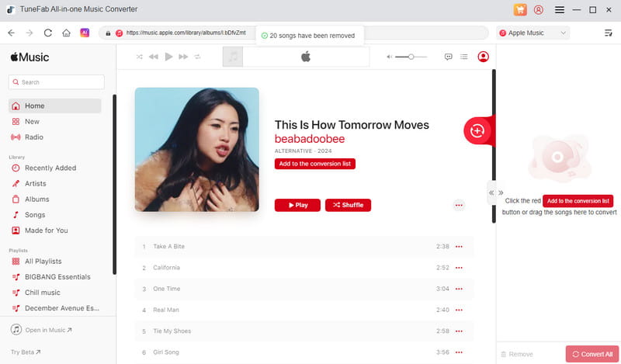Open All Playlists in sidebar
The height and width of the screenshot is (364, 621).
coord(54,262)
